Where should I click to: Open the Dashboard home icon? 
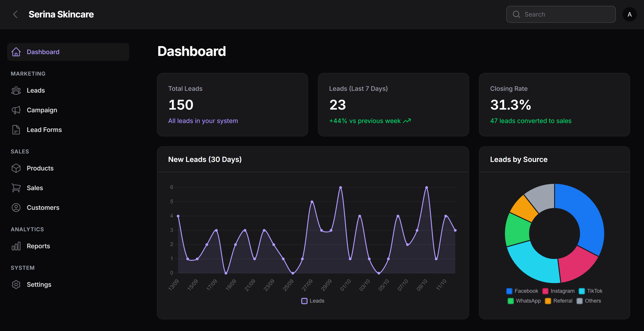16,52
